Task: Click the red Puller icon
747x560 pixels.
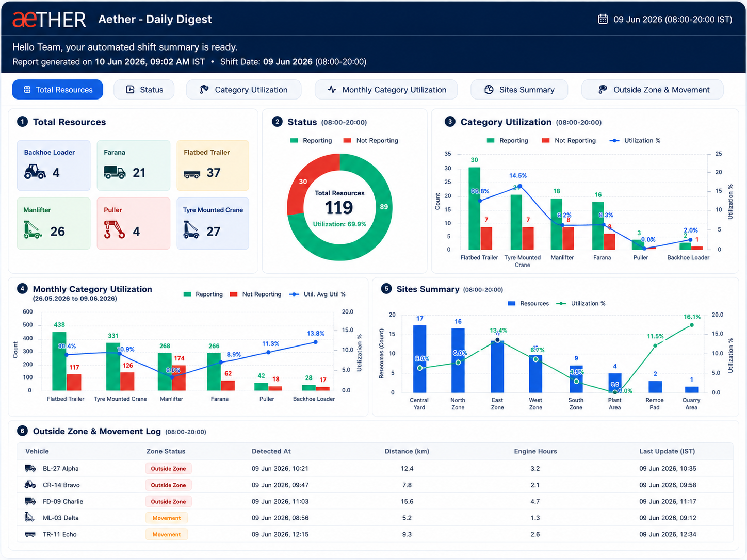Action: pyautogui.click(x=114, y=230)
